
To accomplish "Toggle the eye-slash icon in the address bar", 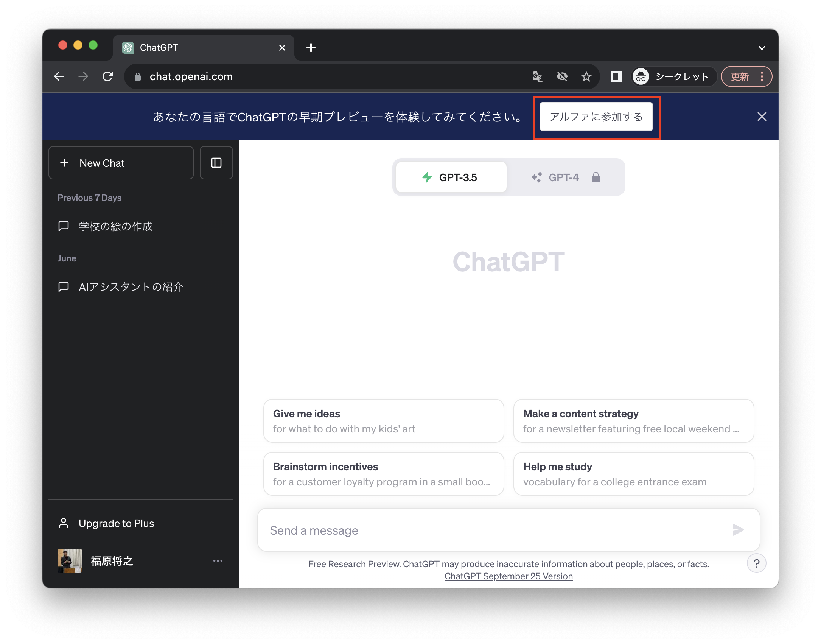I will (562, 76).
